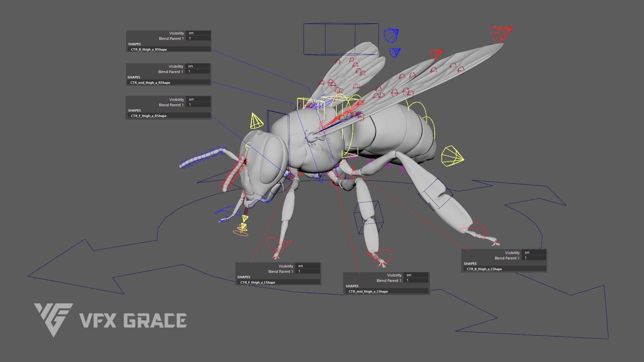
Task: Select the CTR_B_thigh_a_RShape entry
Action: pyautogui.click(x=169, y=49)
